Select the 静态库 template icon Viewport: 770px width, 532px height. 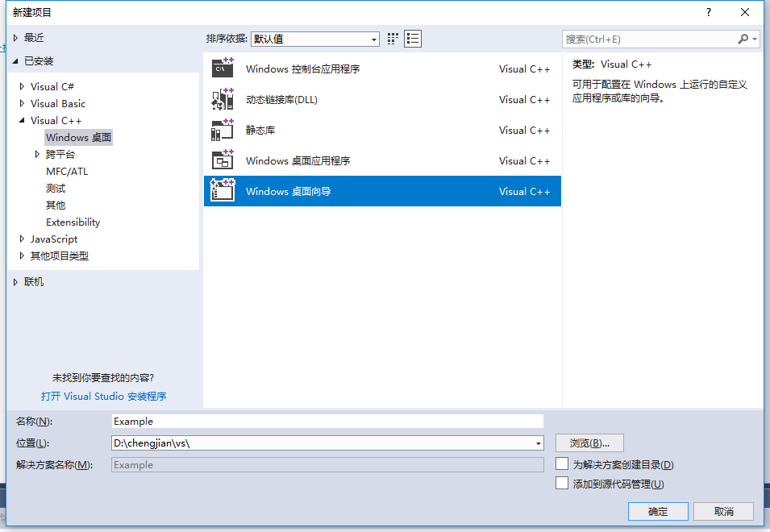(223, 130)
